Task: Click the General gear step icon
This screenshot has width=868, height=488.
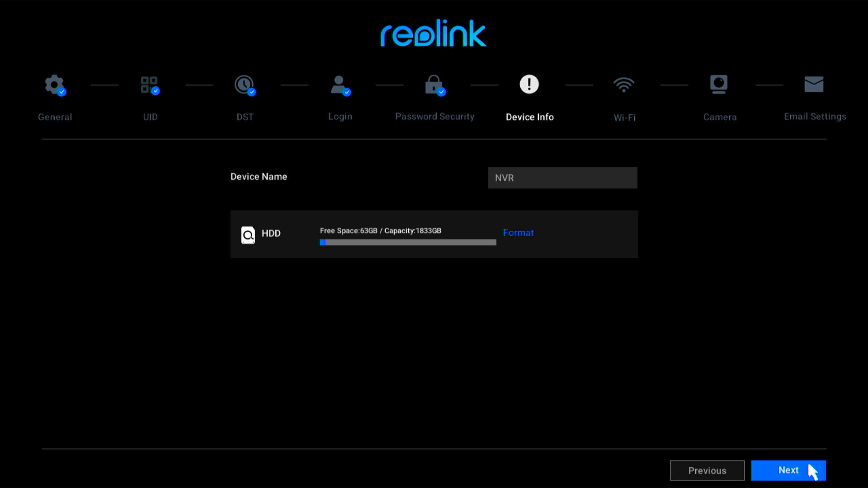Action: click(x=55, y=84)
